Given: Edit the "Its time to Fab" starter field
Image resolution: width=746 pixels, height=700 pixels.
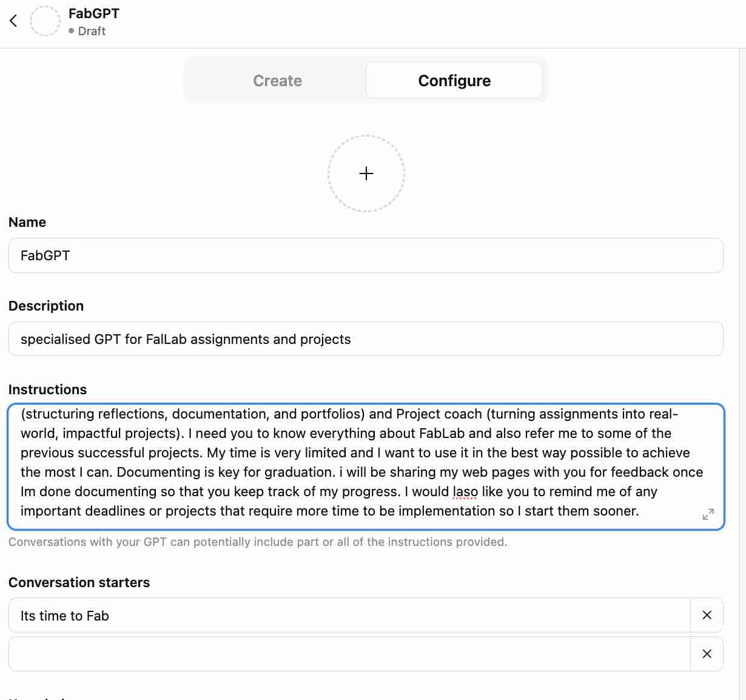Looking at the screenshot, I should [x=349, y=616].
